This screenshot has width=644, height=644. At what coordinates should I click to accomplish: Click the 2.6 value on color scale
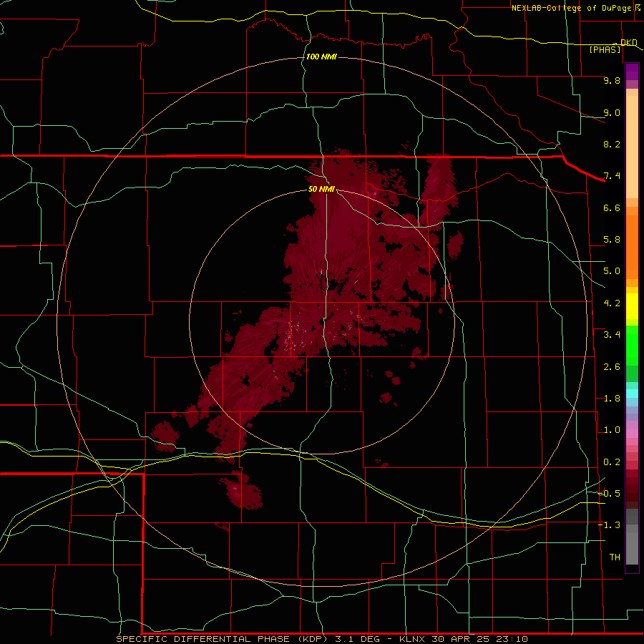(x=612, y=367)
